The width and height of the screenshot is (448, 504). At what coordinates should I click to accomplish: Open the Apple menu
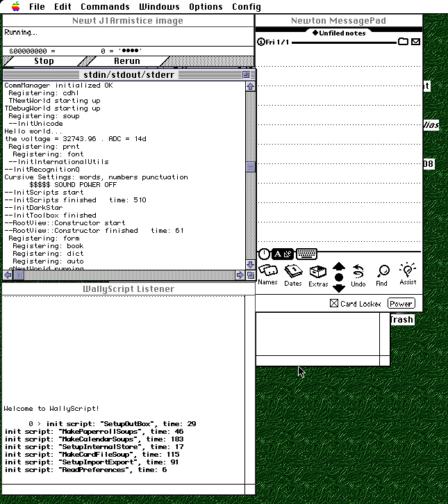click(x=15, y=6)
